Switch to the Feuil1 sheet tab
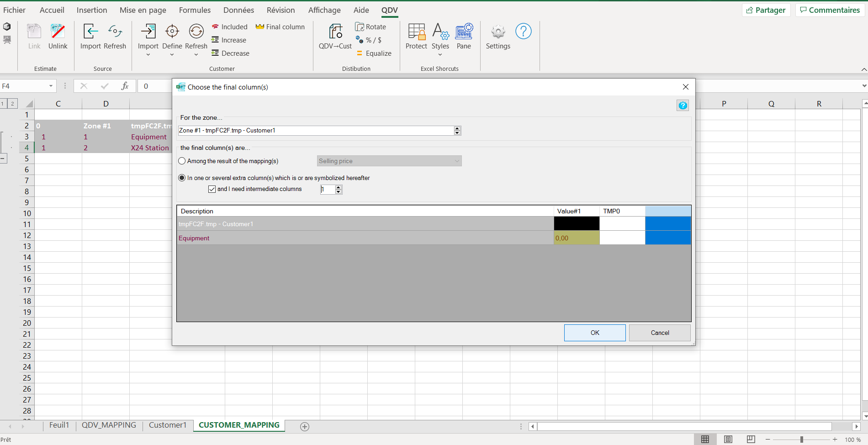Screen dimensions: 868x445 tap(59, 425)
